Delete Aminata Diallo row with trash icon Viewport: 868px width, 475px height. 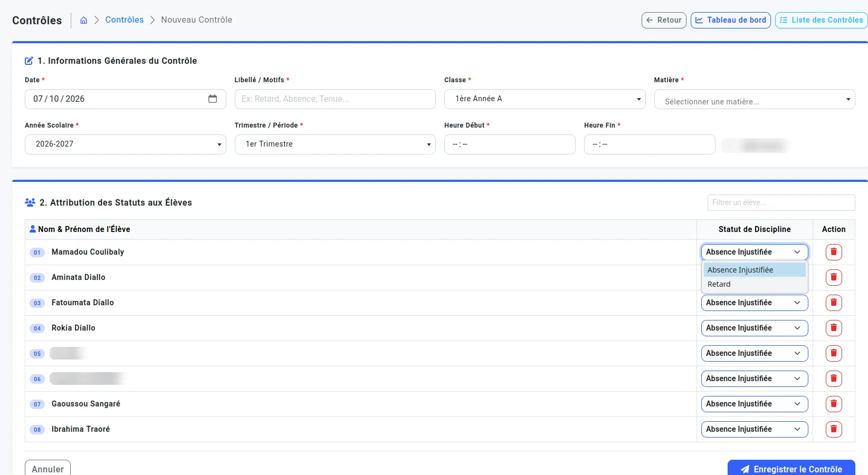834,277
